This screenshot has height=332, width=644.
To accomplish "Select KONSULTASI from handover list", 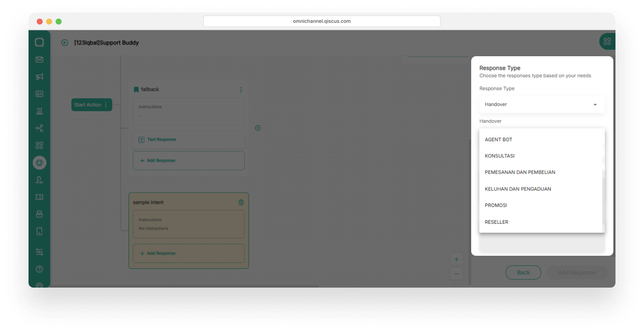I will (x=541, y=156).
